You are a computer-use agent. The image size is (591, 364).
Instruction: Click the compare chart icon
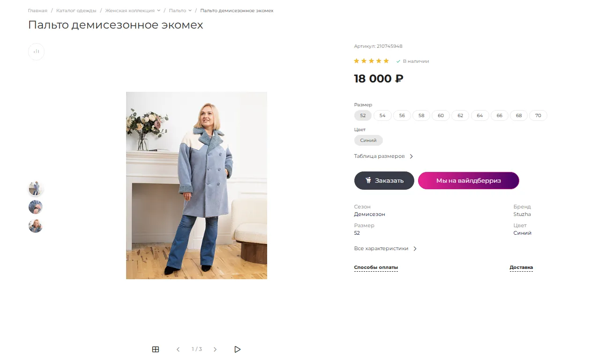point(36,52)
